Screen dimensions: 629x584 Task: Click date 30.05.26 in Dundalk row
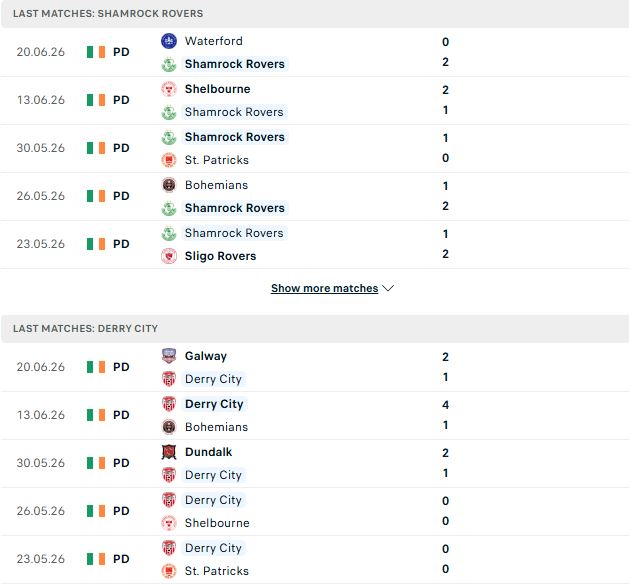[x=41, y=463]
